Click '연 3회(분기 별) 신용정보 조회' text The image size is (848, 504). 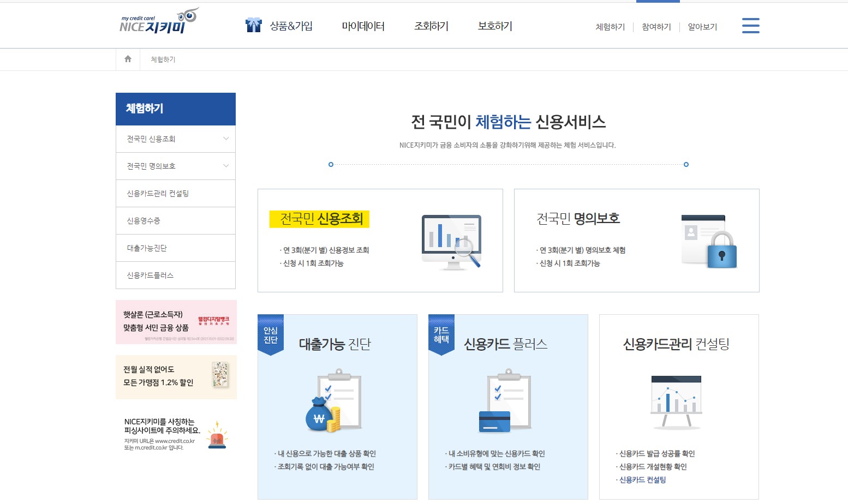(326, 250)
